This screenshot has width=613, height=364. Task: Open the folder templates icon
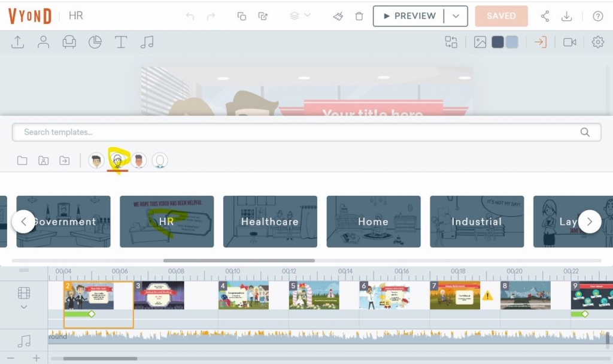[22, 160]
